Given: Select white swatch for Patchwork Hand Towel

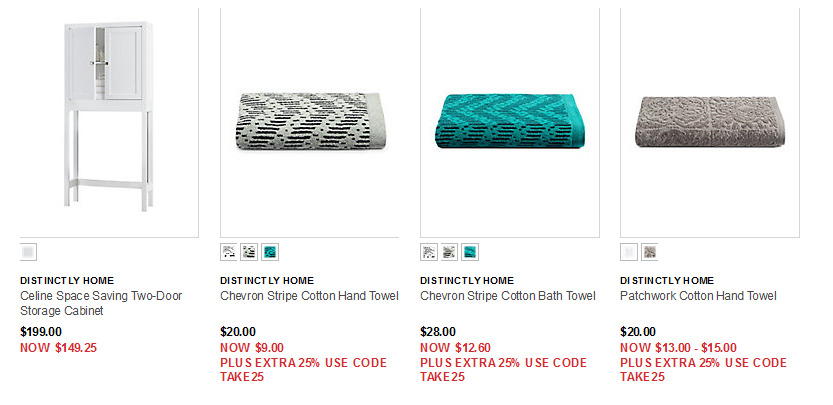Looking at the screenshot, I should point(629,252).
